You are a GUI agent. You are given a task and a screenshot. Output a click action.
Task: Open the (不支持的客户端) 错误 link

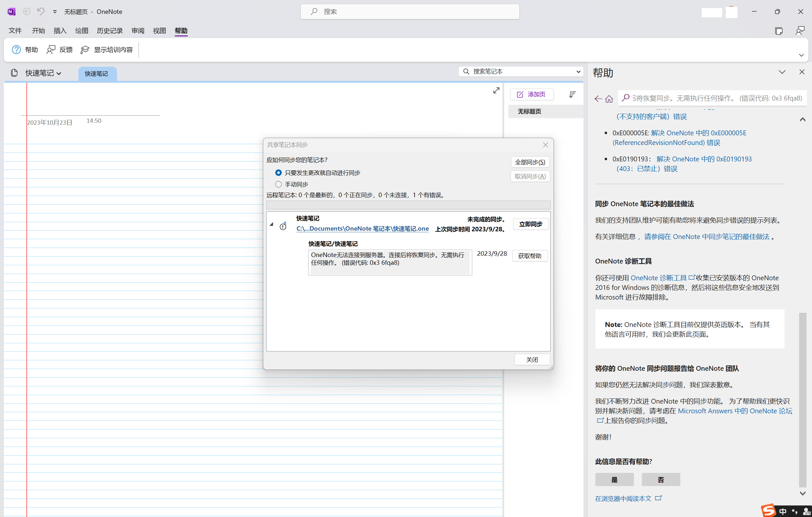(x=651, y=117)
